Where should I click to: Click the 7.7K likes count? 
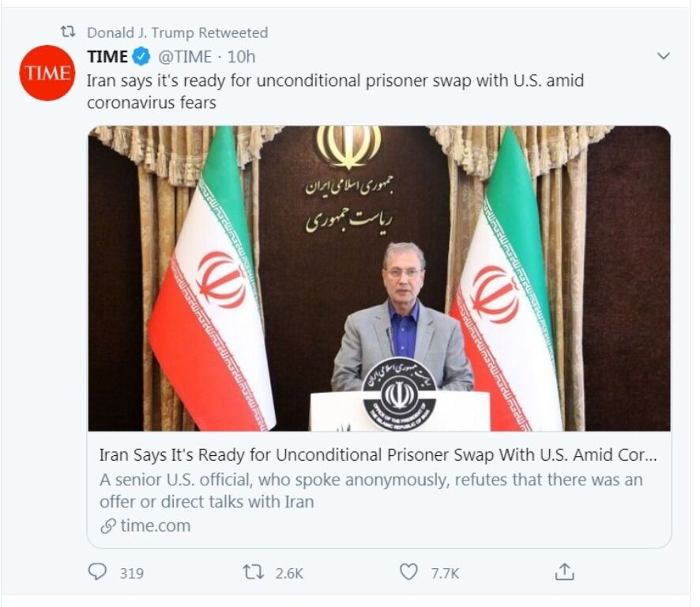[x=445, y=573]
